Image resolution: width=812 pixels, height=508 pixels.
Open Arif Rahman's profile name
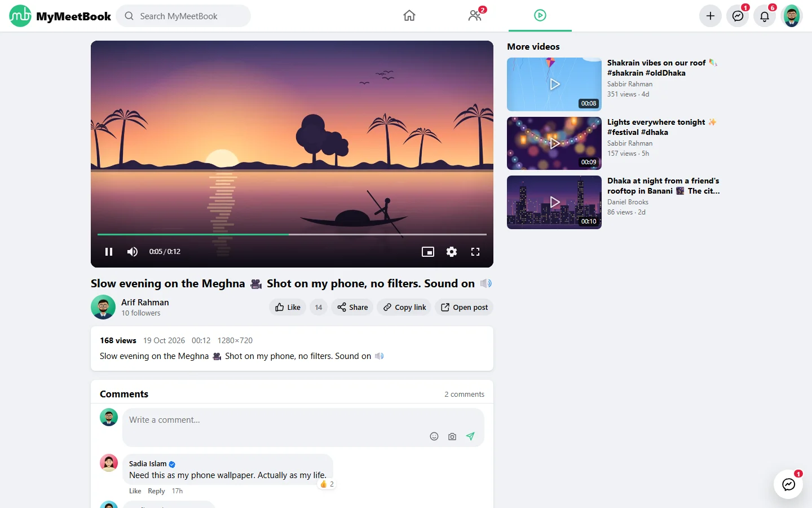pyautogui.click(x=145, y=303)
